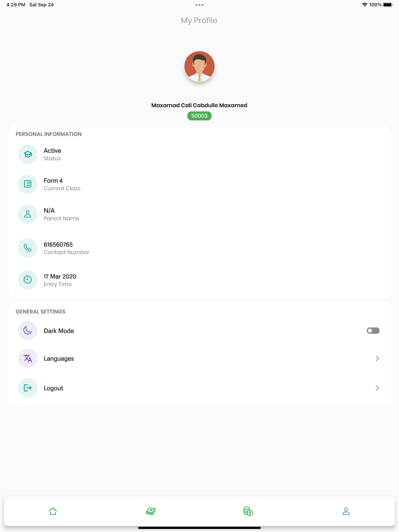The width and height of the screenshot is (399, 532).
Task: Select the profile person tab icon
Action: pyautogui.click(x=346, y=511)
